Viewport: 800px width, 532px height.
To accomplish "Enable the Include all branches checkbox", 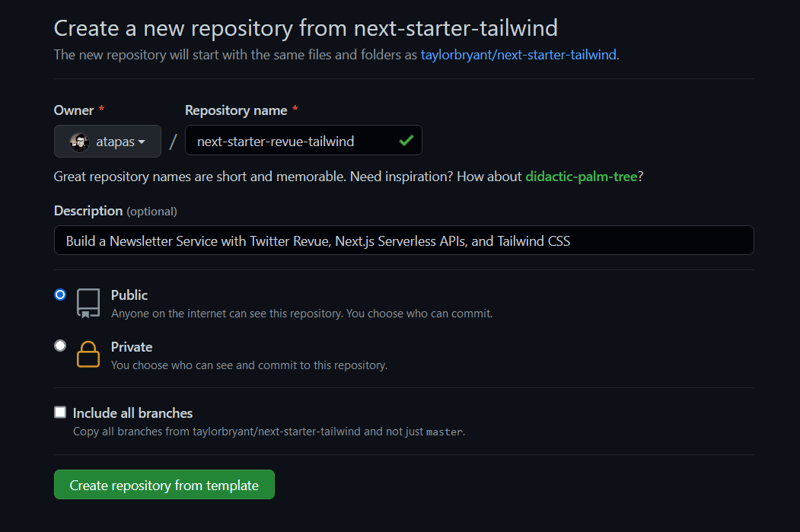I will [60, 412].
